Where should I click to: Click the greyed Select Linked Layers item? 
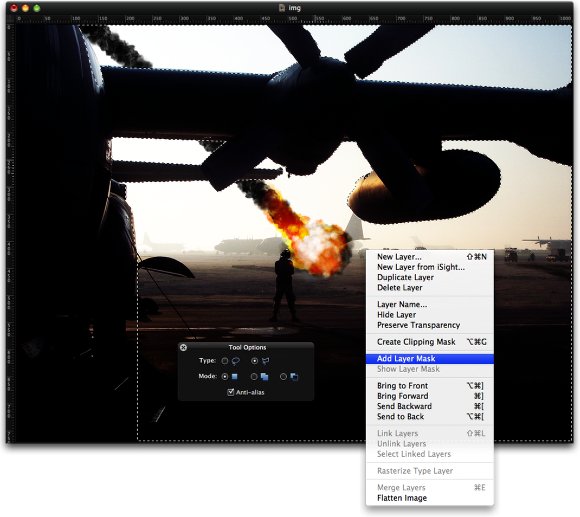(x=430, y=454)
